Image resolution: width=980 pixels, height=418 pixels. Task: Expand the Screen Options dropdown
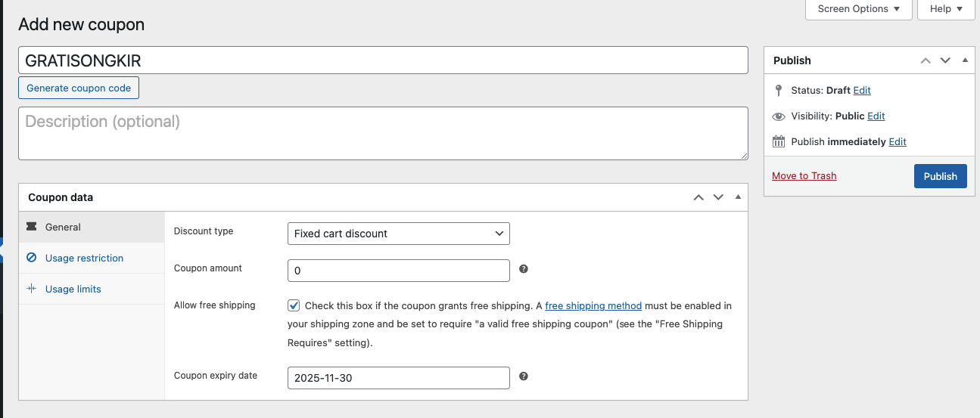click(x=858, y=9)
